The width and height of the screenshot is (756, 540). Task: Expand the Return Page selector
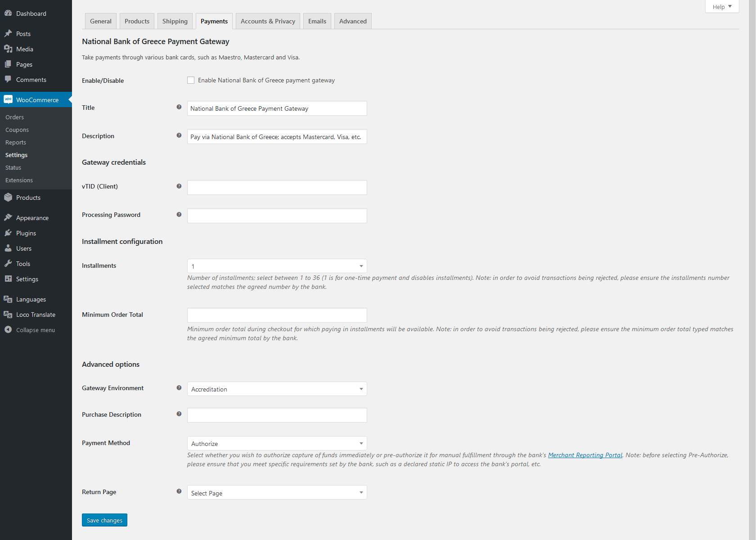[277, 493]
